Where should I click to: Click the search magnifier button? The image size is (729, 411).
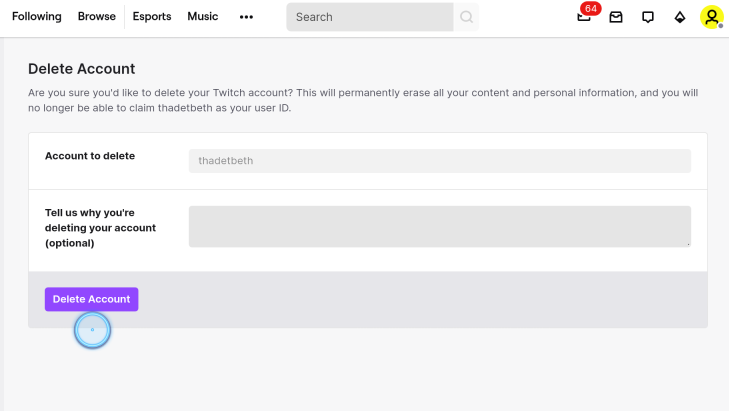(466, 17)
